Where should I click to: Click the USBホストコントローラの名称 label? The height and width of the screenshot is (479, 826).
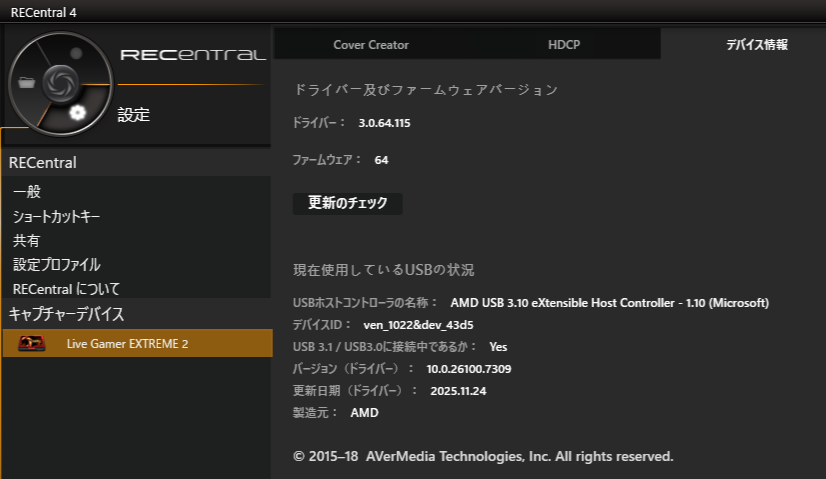click(365, 303)
